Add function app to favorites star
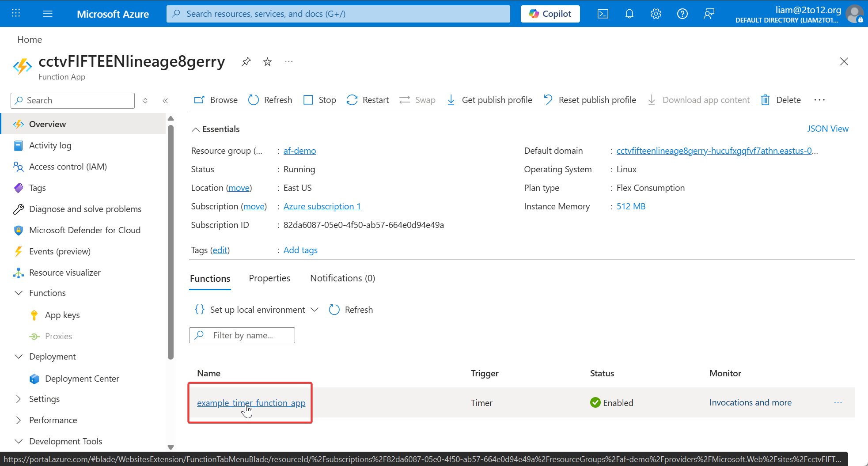Viewport: 868px width, 466px height. [267, 62]
